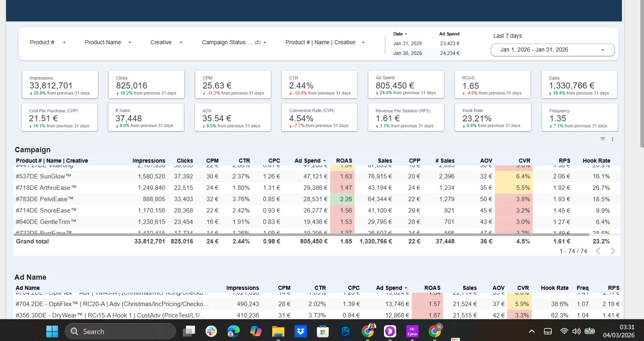Open Microsoft Edge from the taskbar
The height and width of the screenshot is (341, 644).
tap(233, 331)
